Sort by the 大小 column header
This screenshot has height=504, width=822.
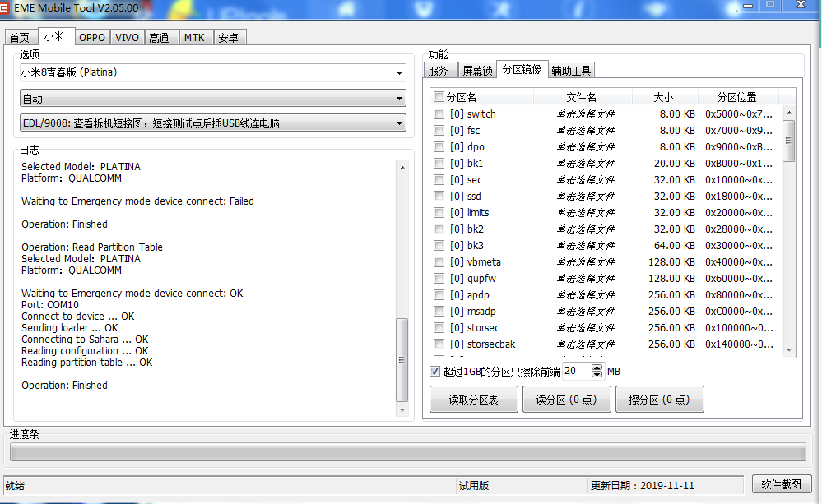(664, 97)
